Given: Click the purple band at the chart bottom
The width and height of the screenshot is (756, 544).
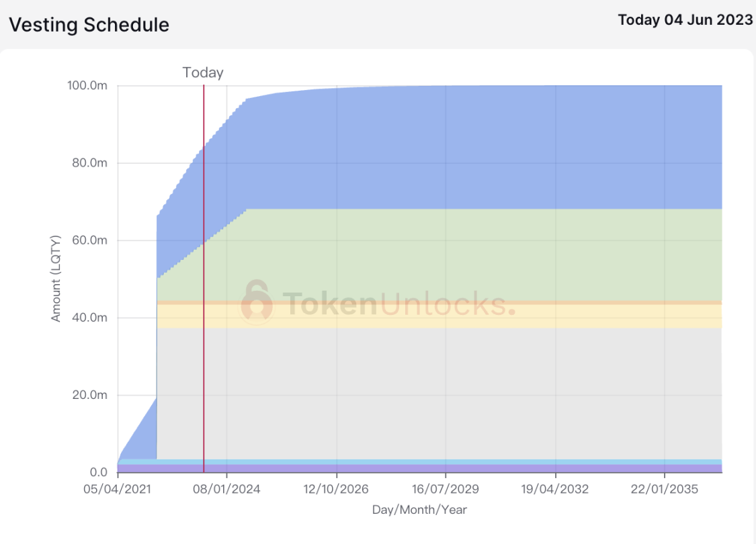Looking at the screenshot, I should tap(419, 468).
